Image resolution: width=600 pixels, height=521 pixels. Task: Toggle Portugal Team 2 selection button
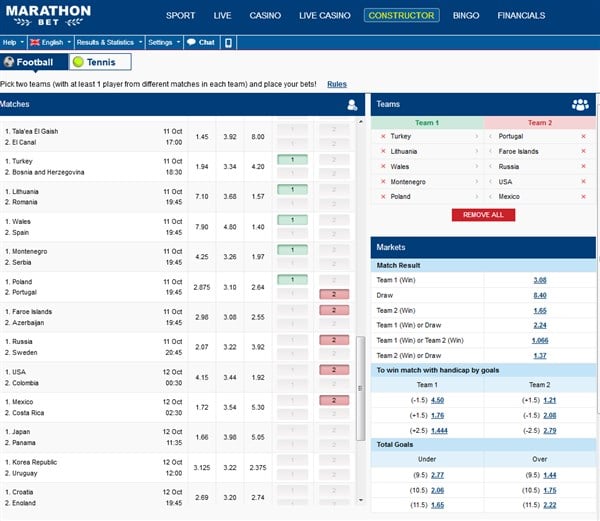click(x=334, y=294)
